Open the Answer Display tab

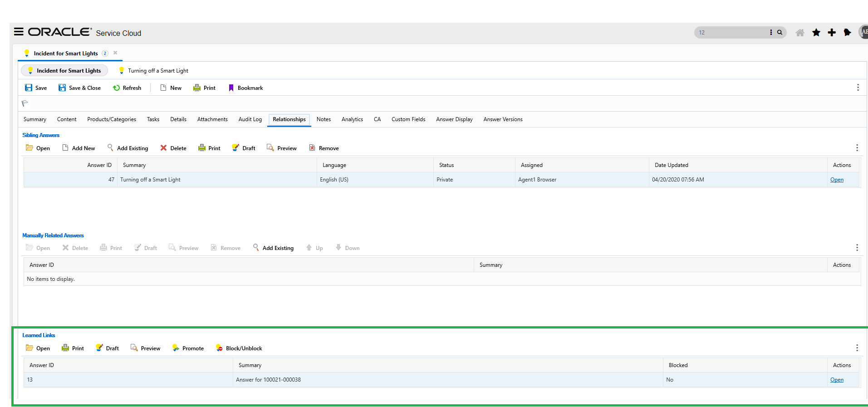(x=454, y=119)
